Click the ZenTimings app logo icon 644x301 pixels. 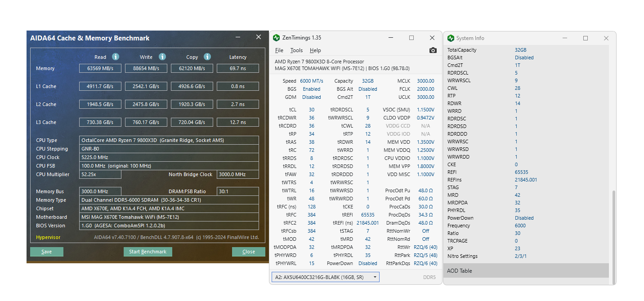277,38
